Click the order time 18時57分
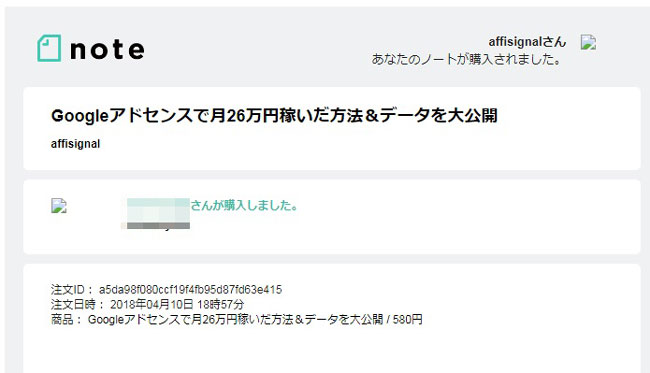 click(x=221, y=305)
